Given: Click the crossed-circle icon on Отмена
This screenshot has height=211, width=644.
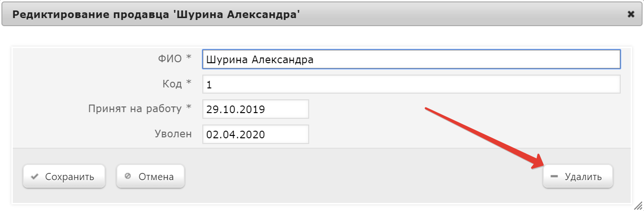Looking at the screenshot, I should pos(127,177).
